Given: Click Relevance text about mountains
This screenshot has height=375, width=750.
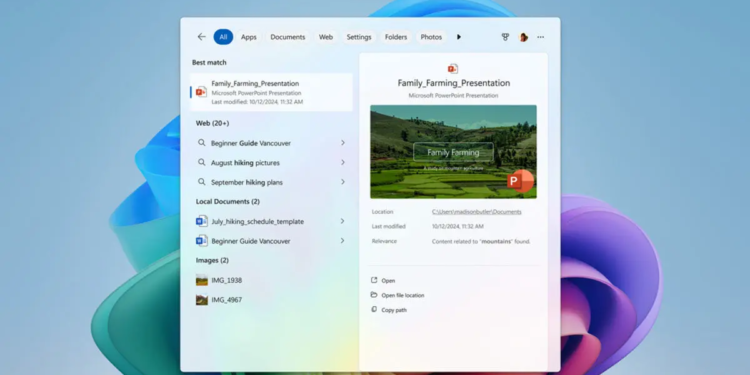Looking at the screenshot, I should click(481, 242).
